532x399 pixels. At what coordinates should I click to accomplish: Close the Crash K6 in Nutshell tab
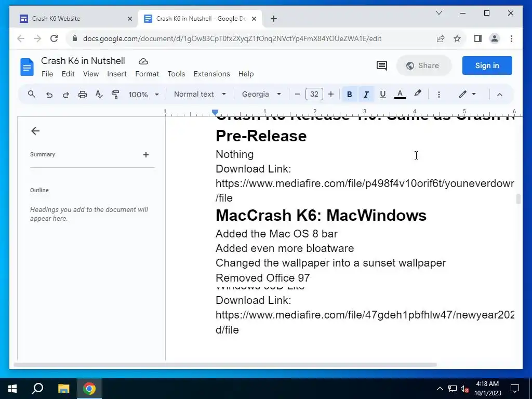click(254, 19)
